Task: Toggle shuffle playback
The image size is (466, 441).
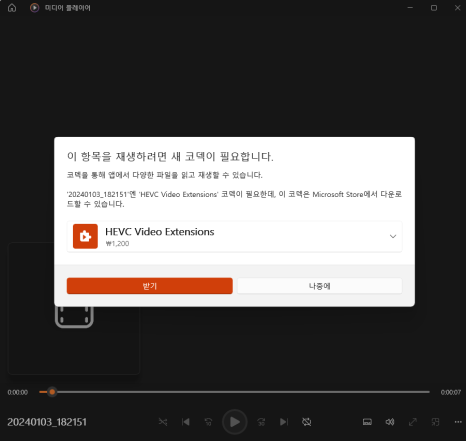Action: [x=163, y=422]
